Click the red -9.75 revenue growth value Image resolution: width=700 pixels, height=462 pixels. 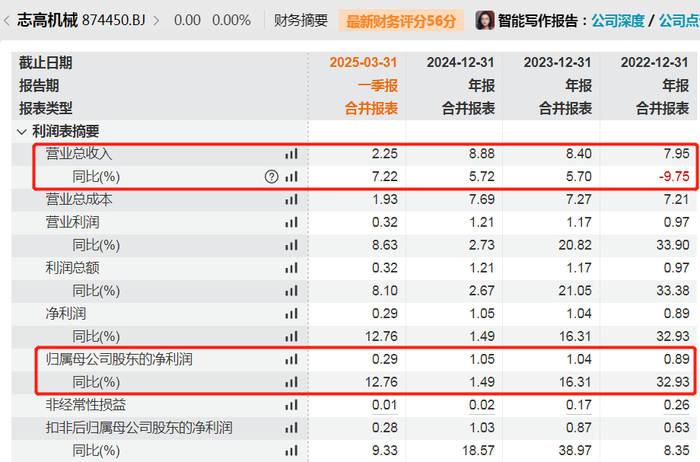tap(674, 177)
